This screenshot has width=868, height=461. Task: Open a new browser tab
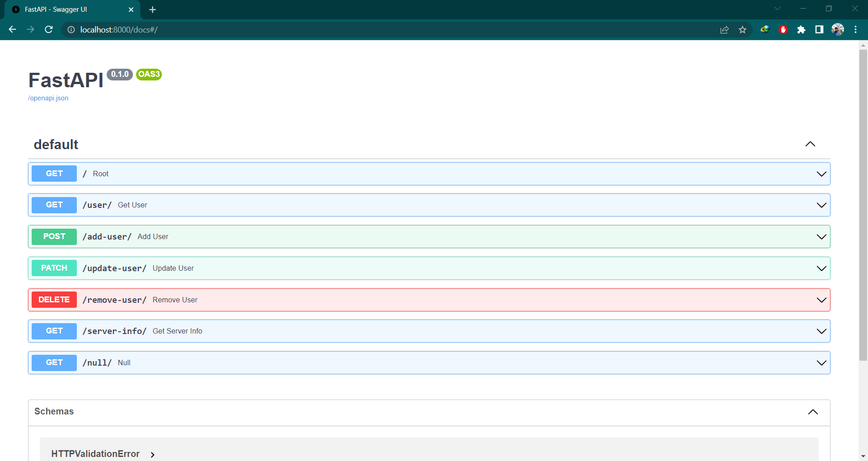(x=152, y=9)
